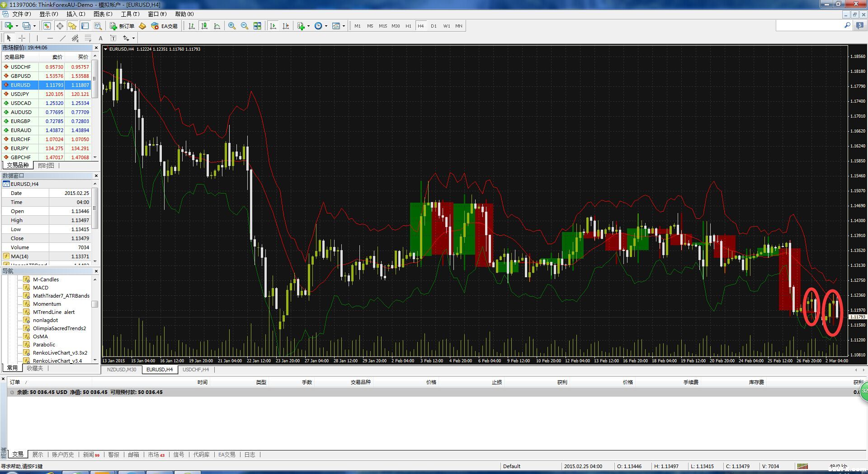Toggle the Navigator star-folder icon
This screenshot has width=868, height=474.
pyautogui.click(x=72, y=26)
